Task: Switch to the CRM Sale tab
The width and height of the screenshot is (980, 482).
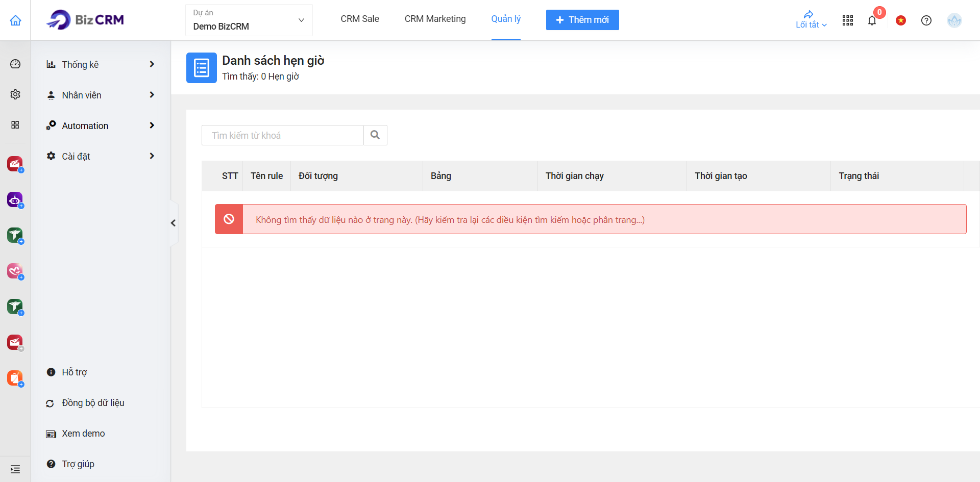Action: point(360,19)
